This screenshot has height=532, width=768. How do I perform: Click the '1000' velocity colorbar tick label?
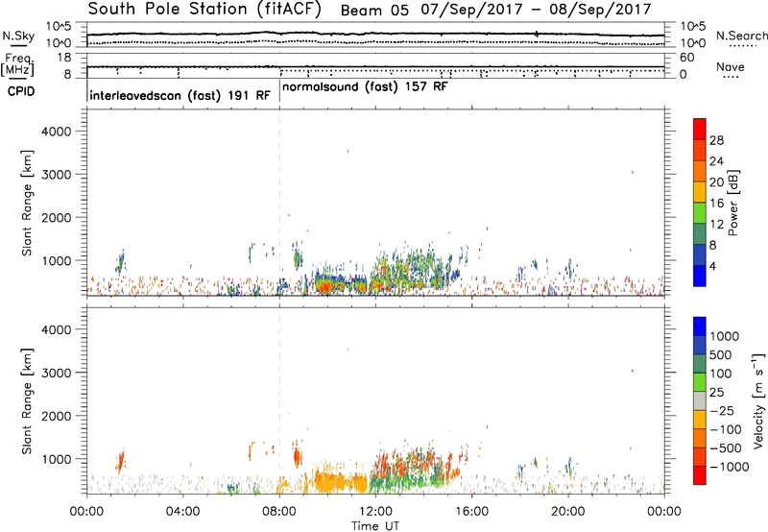point(724,336)
